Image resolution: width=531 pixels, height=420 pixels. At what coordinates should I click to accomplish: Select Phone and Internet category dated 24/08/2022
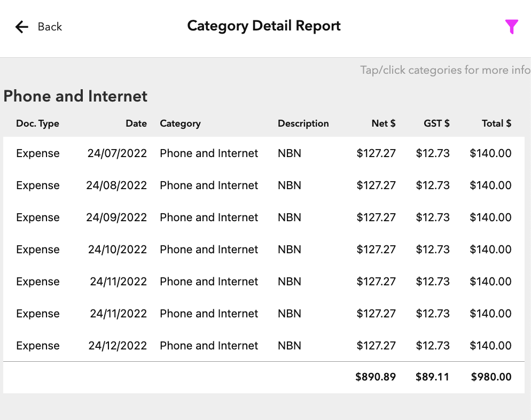point(208,185)
